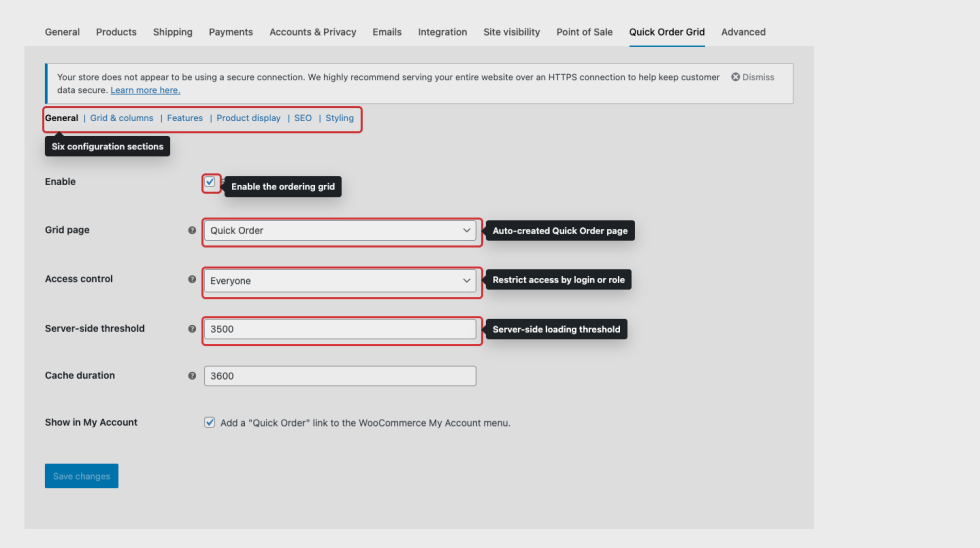The width and height of the screenshot is (980, 548).
Task: Click the Save changes button
Action: coord(81,476)
